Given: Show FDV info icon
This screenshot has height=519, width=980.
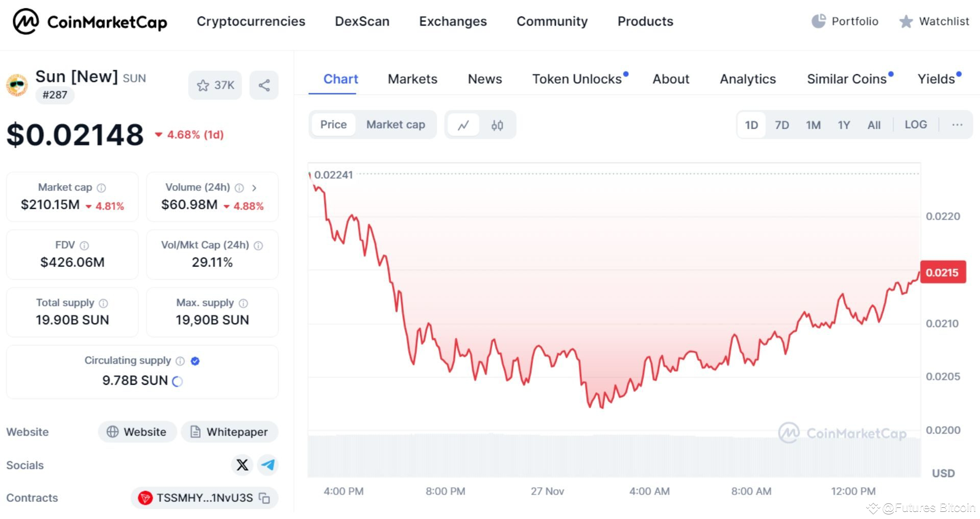Looking at the screenshot, I should pos(85,245).
